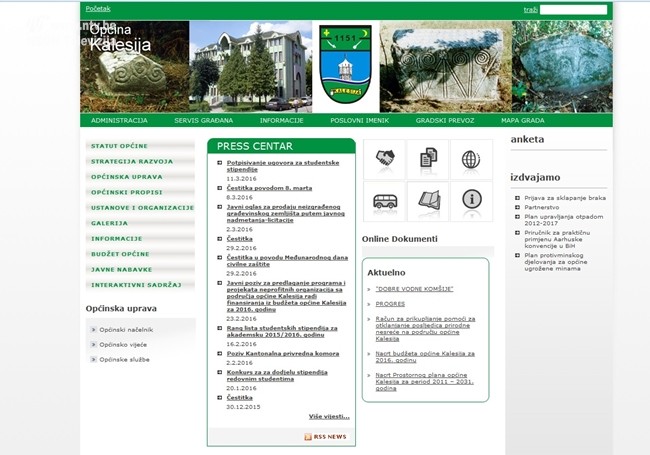Click the search input field
The width and height of the screenshot is (650, 455).
pos(573,9)
